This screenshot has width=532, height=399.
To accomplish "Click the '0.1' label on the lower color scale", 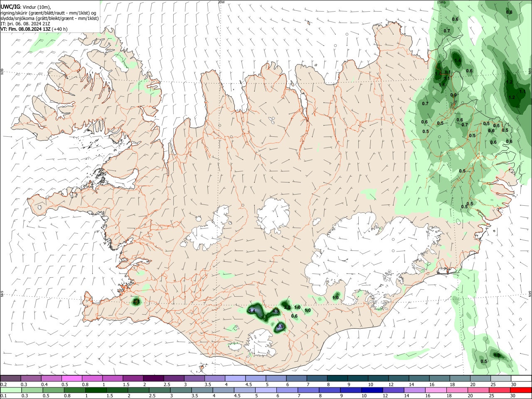I will coord(3,396).
